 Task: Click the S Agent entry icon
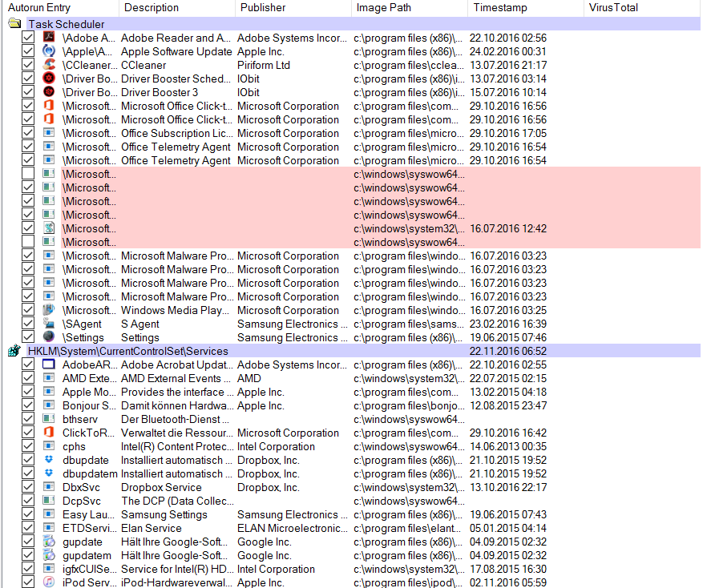(49, 324)
